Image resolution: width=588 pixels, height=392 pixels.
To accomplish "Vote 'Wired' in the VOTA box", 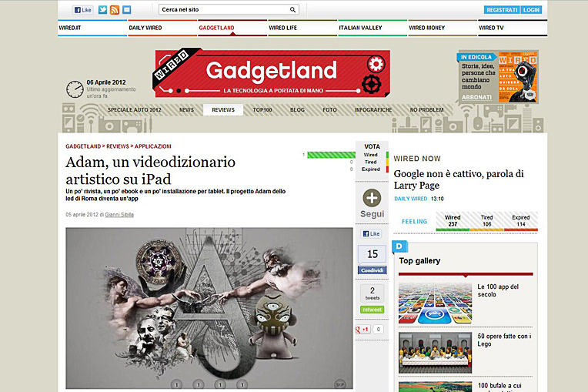I will point(370,155).
